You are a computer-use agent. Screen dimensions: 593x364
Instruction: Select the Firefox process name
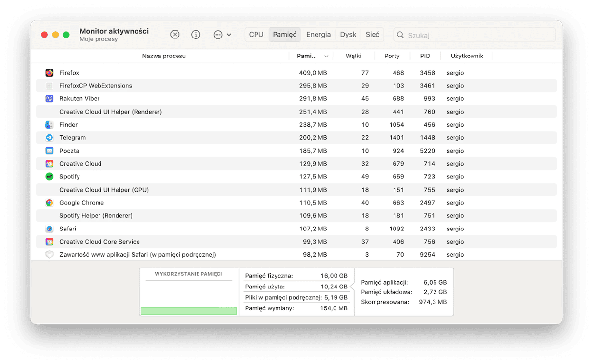[x=69, y=73]
